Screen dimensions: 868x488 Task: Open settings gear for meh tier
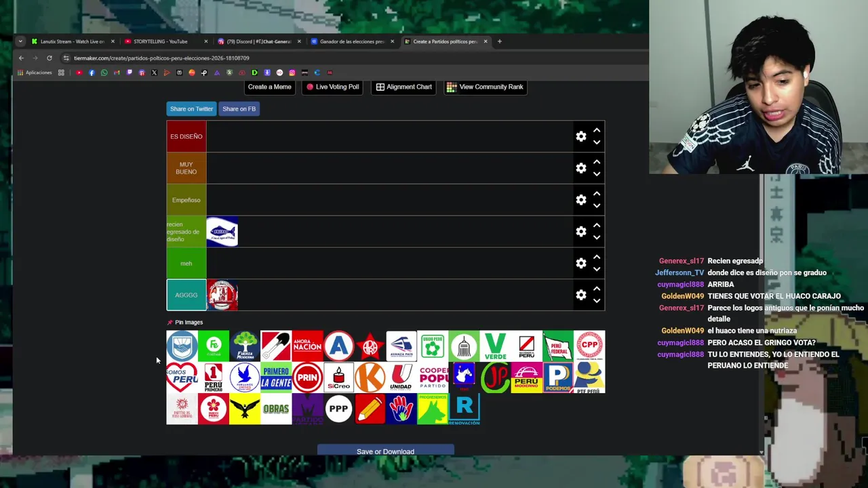pyautogui.click(x=581, y=263)
